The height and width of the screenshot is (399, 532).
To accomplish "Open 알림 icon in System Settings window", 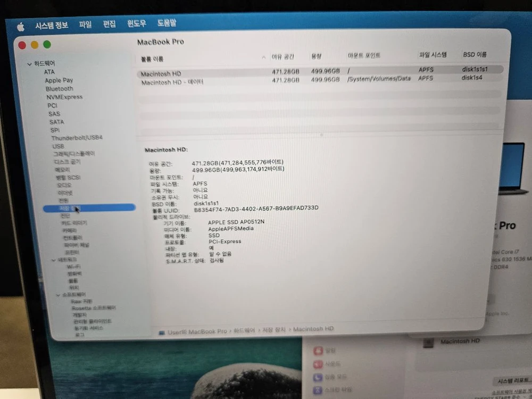I will (318, 351).
